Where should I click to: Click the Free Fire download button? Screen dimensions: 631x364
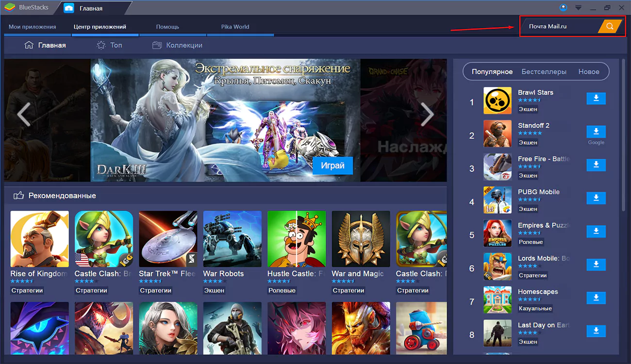[596, 165]
